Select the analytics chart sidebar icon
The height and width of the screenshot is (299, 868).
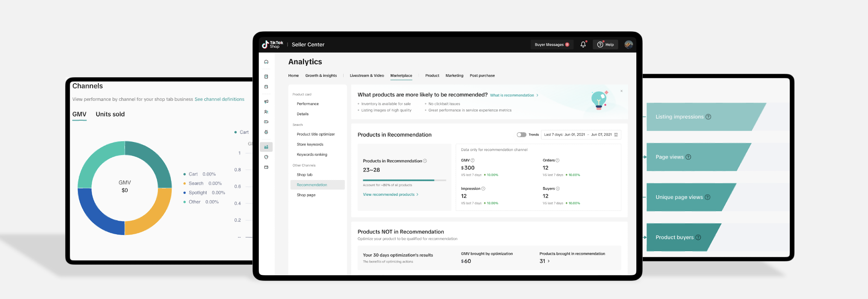tap(266, 147)
